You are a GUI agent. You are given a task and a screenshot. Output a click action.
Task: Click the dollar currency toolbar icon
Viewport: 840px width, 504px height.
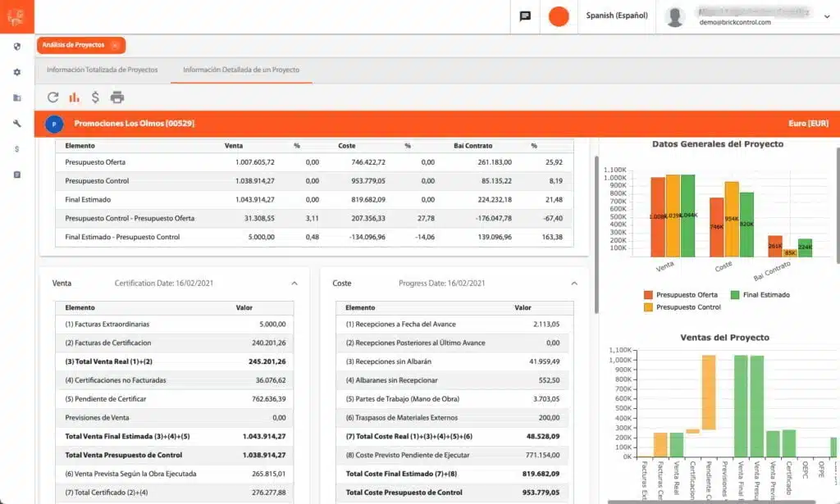(x=94, y=96)
